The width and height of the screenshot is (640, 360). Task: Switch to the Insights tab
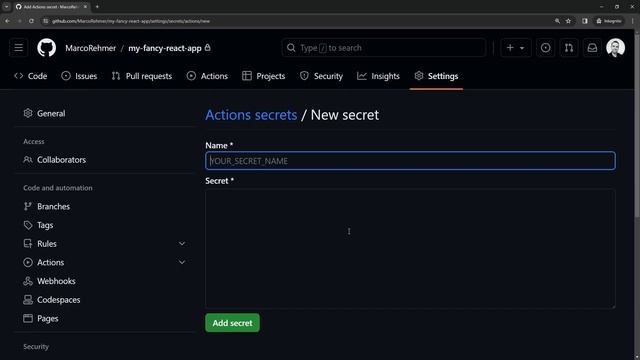(x=378, y=76)
